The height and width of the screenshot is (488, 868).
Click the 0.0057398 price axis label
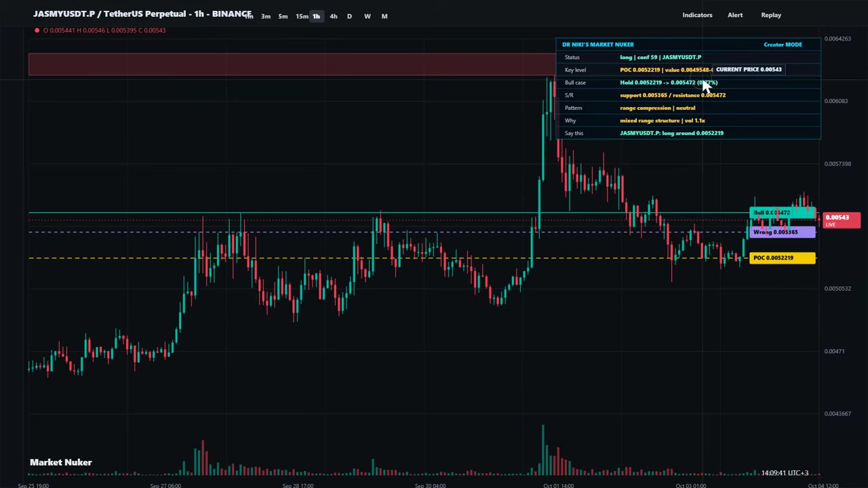[x=837, y=164]
